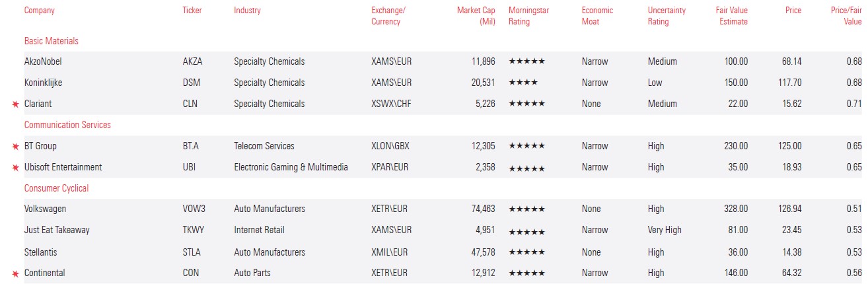868x284 pixels.
Task: Click Koninklijke's four-star Morningstar rating
Action: [x=523, y=83]
